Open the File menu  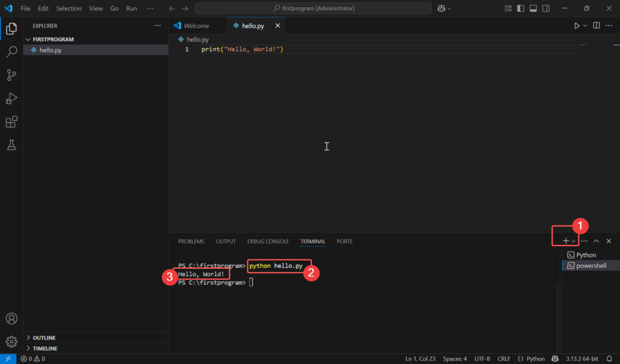(25, 8)
